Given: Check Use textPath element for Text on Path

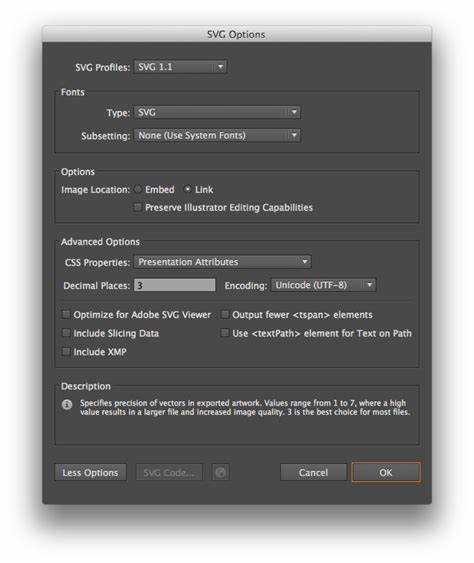Looking at the screenshot, I should pos(224,333).
